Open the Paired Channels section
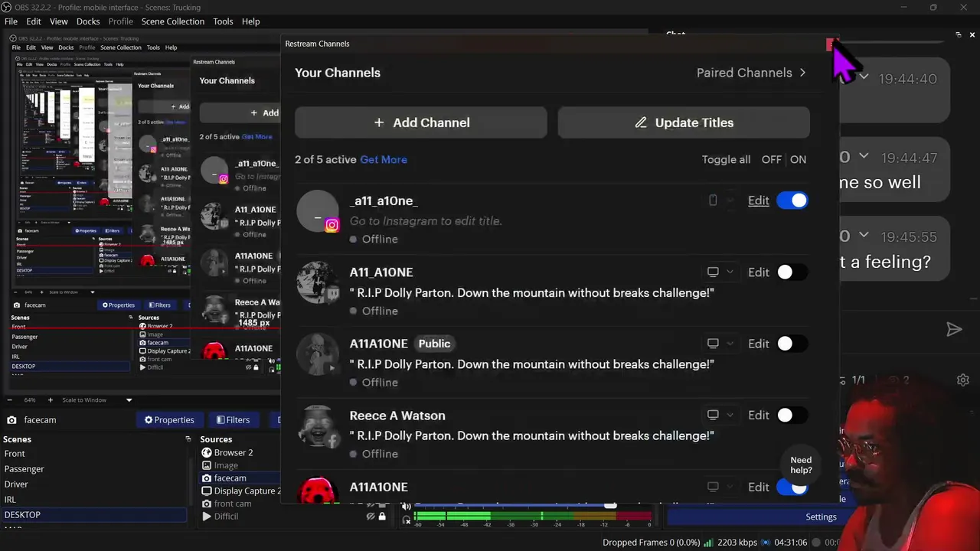Screen dimensions: 980x551 pos(751,73)
